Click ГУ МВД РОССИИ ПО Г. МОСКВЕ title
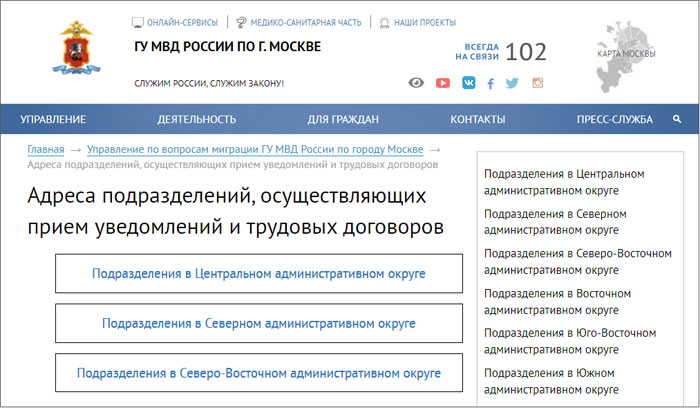The image size is (700, 408). pos(228,46)
